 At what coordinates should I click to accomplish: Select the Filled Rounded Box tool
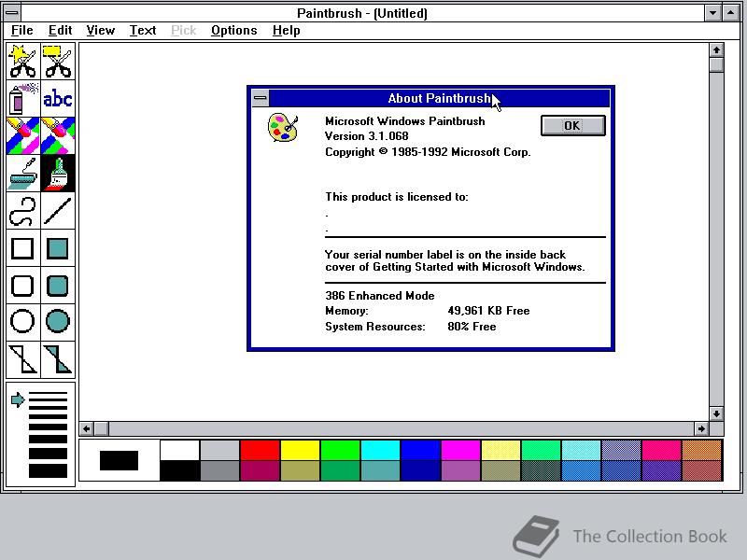[58, 286]
